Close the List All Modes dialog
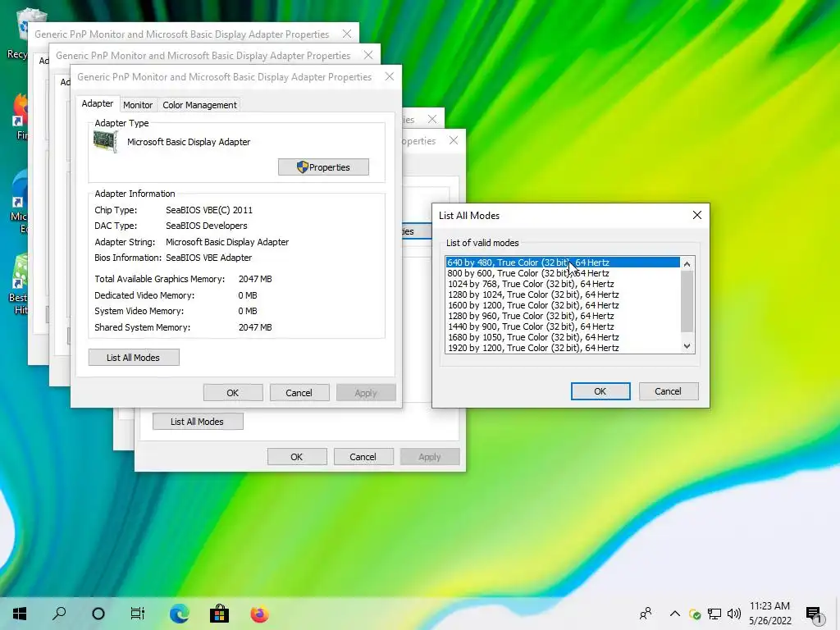The image size is (840, 630). click(x=697, y=215)
